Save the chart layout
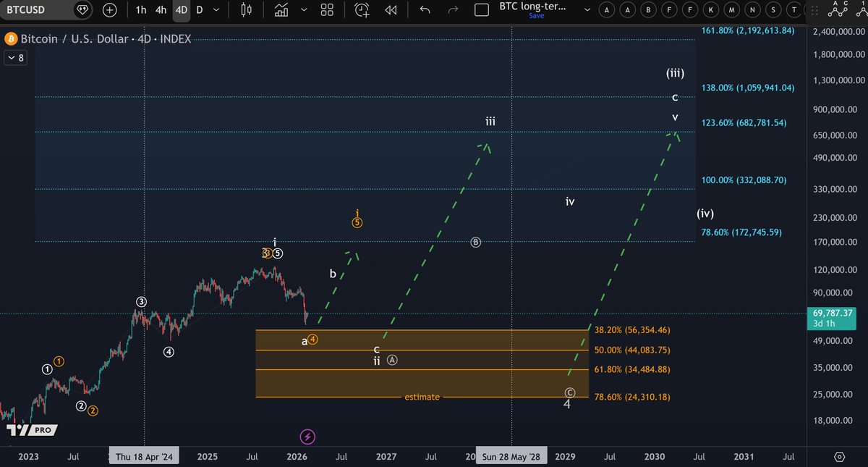The height and width of the screenshot is (467, 868). click(x=537, y=16)
